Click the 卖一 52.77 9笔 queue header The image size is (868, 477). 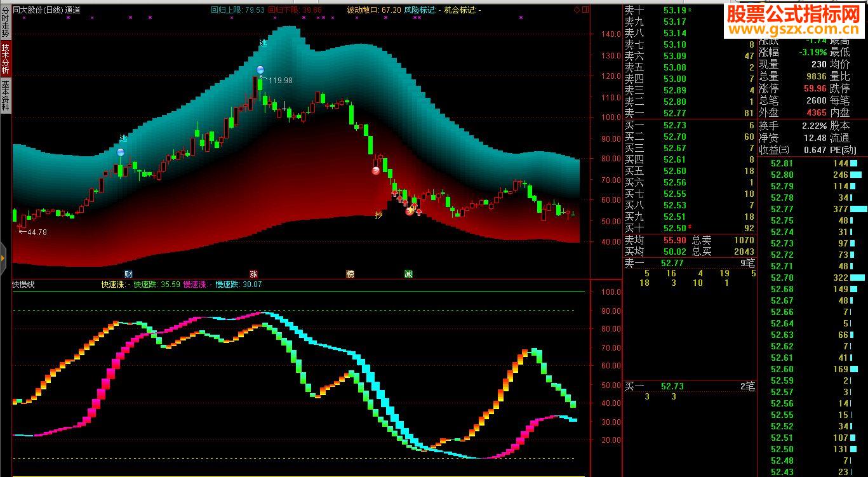coord(689,263)
